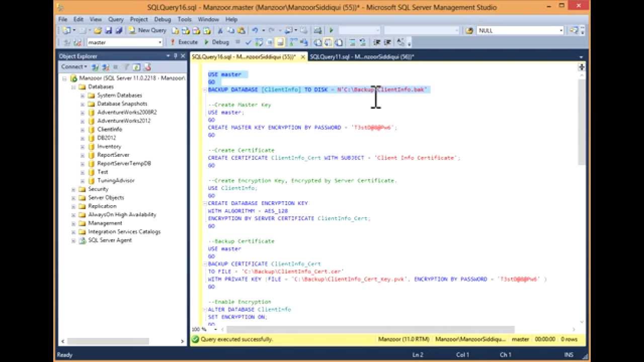
Task: Pin the Object Explorer panel
Action: tap(176, 56)
